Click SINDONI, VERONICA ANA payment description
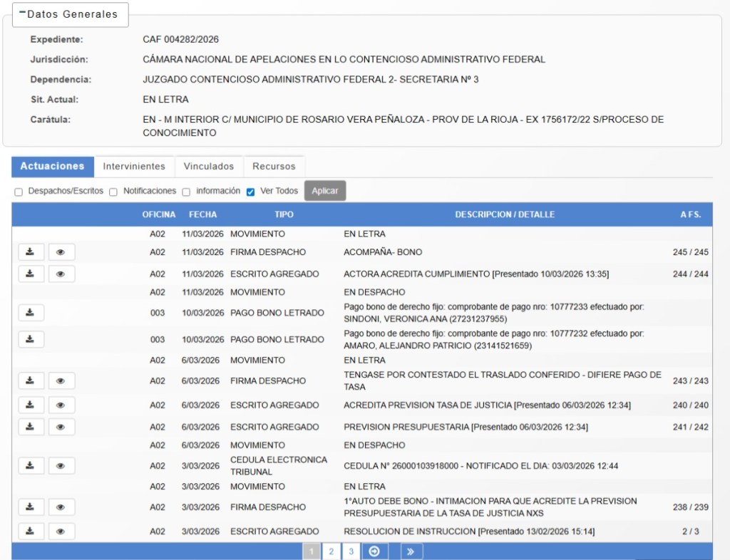The image size is (730, 560). point(494,313)
